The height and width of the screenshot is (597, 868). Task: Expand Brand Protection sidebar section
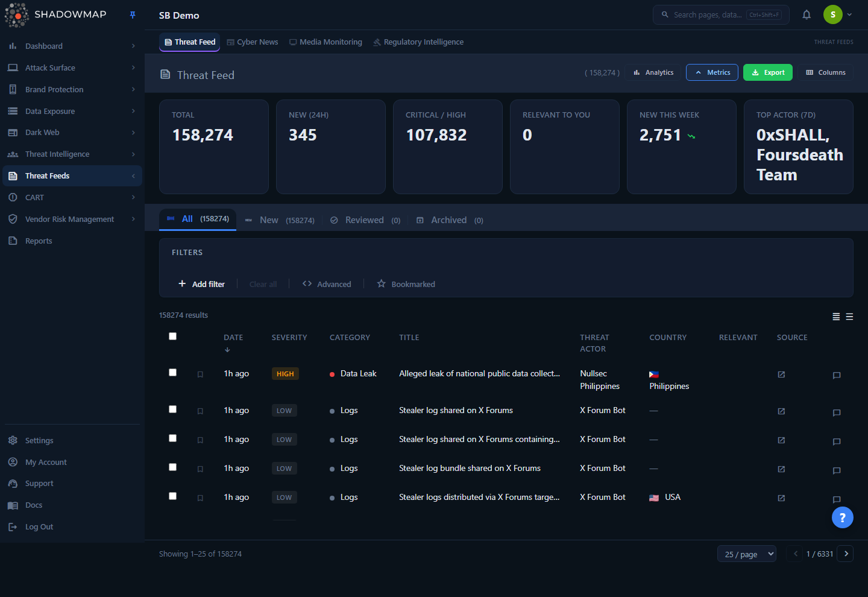click(x=72, y=89)
